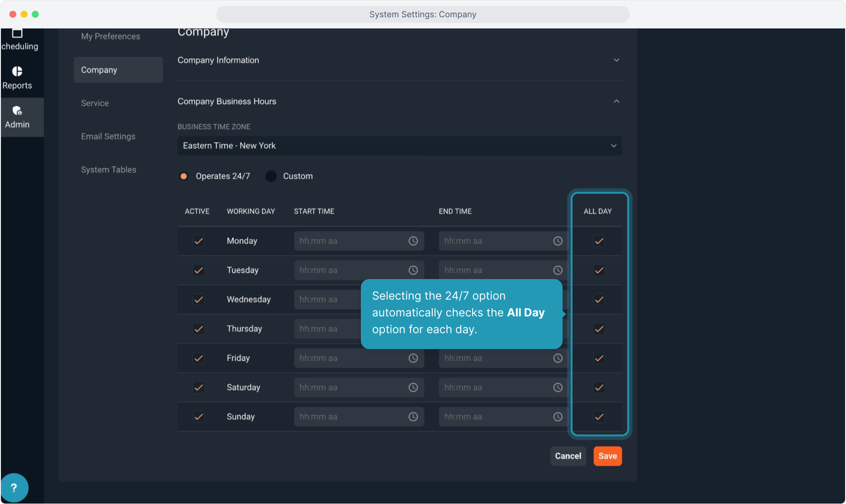Click the Cancel button

pyautogui.click(x=568, y=456)
